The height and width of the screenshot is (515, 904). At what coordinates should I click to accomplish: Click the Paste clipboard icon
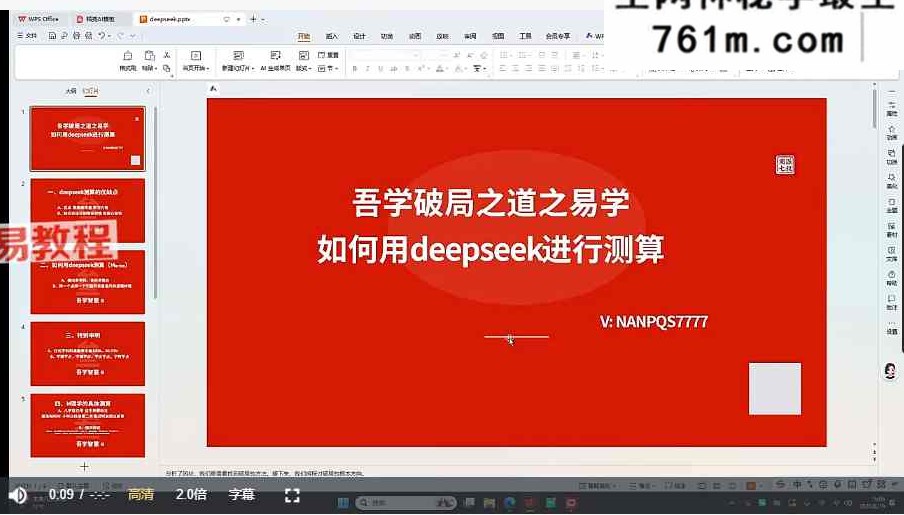(x=150, y=56)
